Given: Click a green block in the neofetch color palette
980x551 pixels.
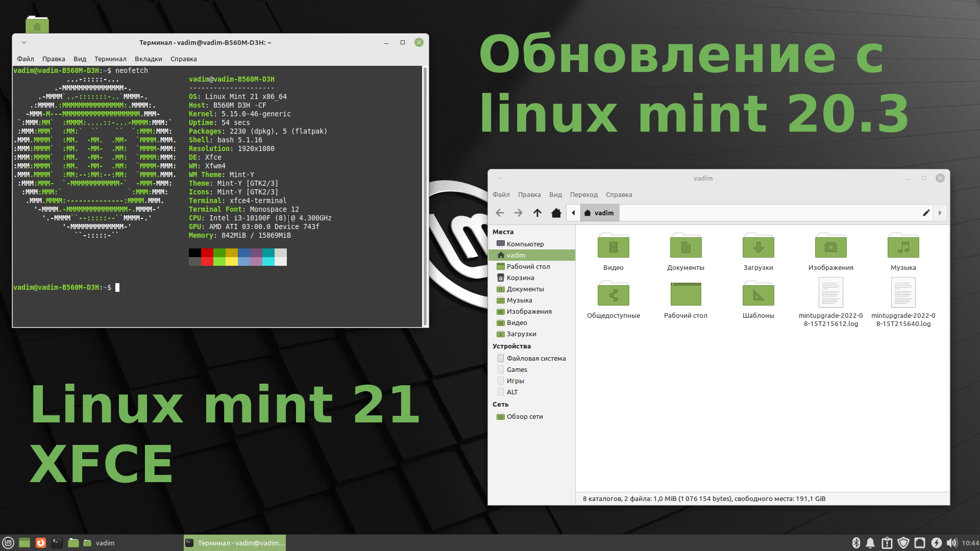Looking at the screenshot, I should click(x=219, y=253).
